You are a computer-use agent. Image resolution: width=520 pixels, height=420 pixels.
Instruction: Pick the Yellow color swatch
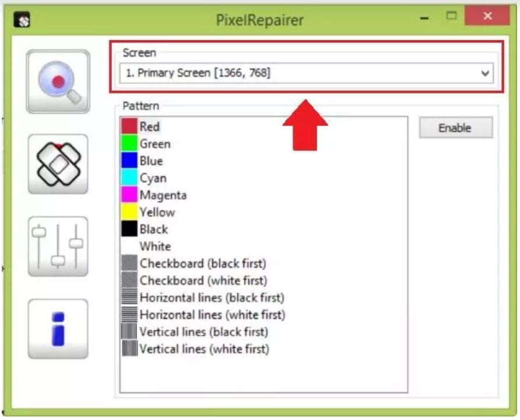(x=129, y=212)
